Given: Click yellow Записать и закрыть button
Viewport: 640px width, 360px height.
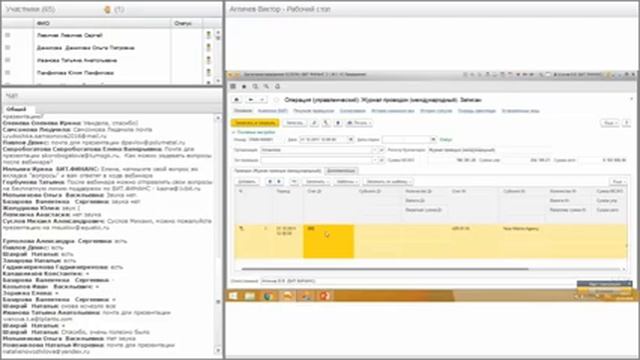Looking at the screenshot, I should coord(255,123).
